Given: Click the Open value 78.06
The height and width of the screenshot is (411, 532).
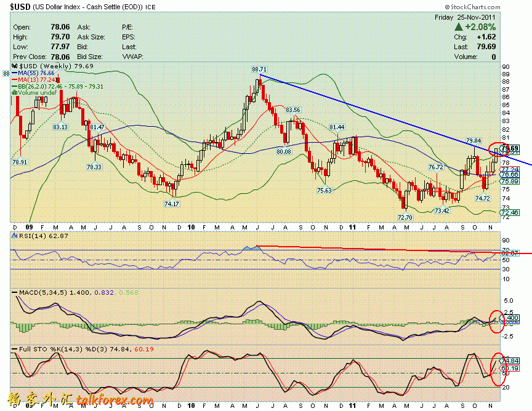Looking at the screenshot, I should pyautogui.click(x=60, y=27).
